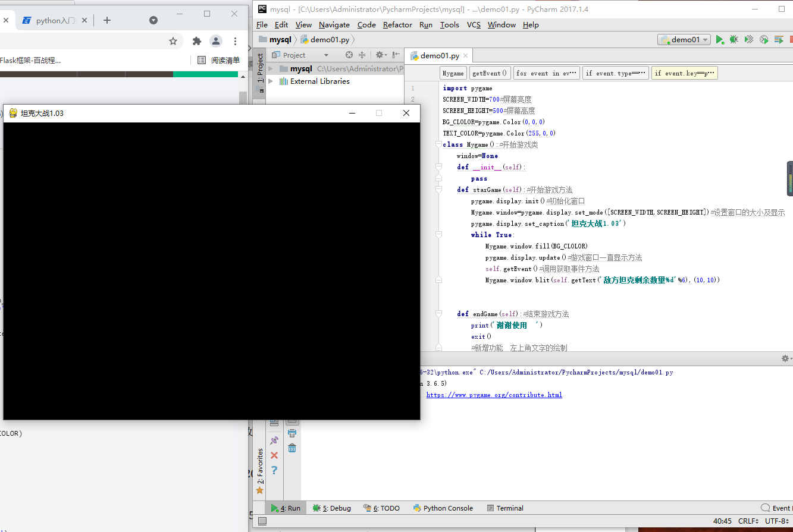This screenshot has width=793, height=532.
Task: Open Chrome three-dot menu
Action: pyautogui.click(x=236, y=41)
